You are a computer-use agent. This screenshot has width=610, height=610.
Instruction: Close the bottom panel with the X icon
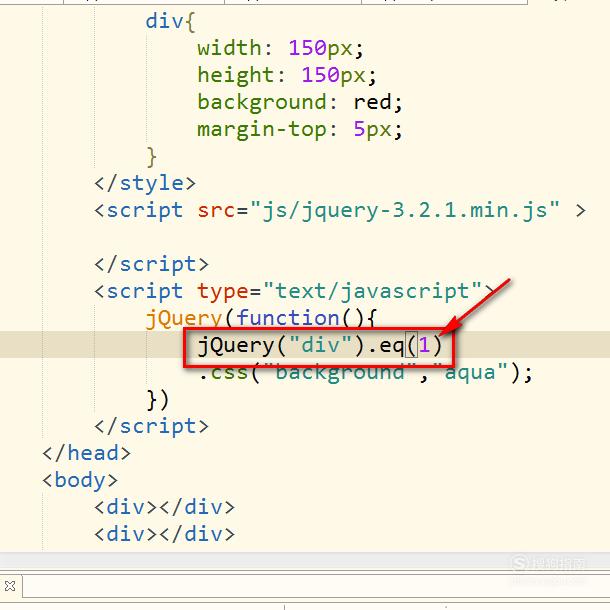click(x=10, y=585)
